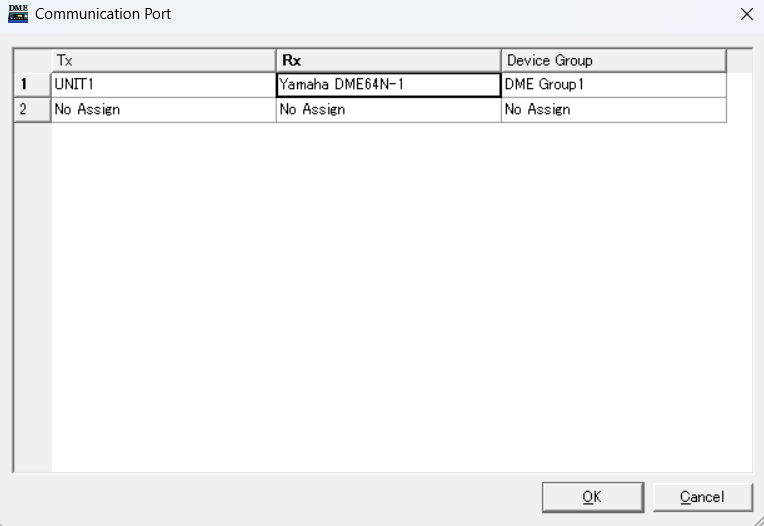The height and width of the screenshot is (526, 764).
Task: Click row 2 Tx No Assign cell
Action: point(163,110)
